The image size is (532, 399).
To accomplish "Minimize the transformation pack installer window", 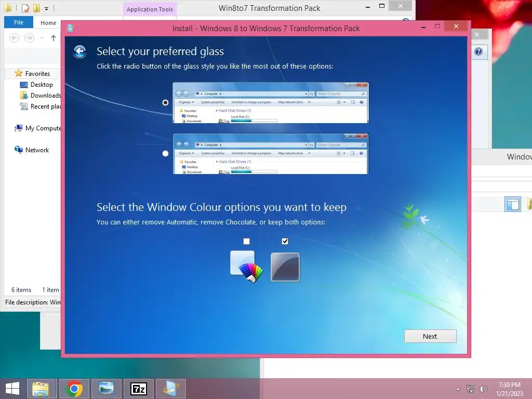I will click(x=423, y=27).
